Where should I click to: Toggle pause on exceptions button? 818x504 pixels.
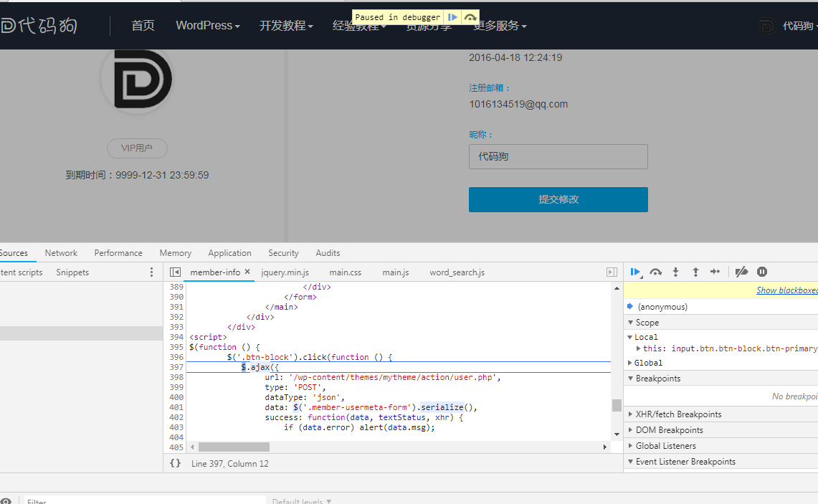[762, 272]
